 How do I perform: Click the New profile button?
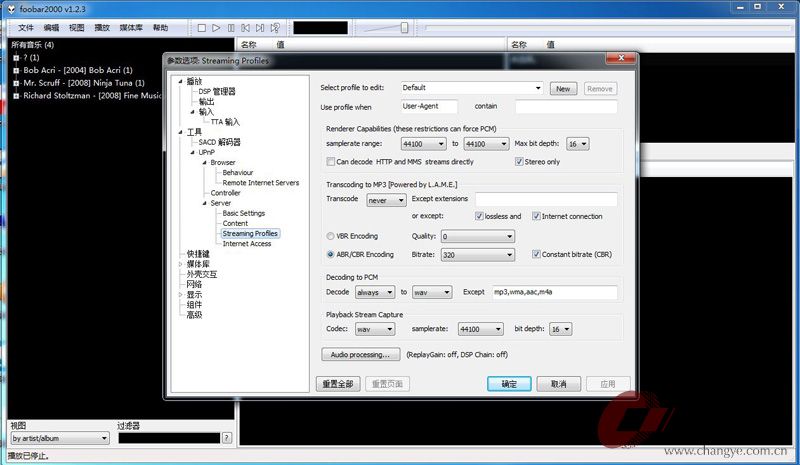tap(563, 89)
